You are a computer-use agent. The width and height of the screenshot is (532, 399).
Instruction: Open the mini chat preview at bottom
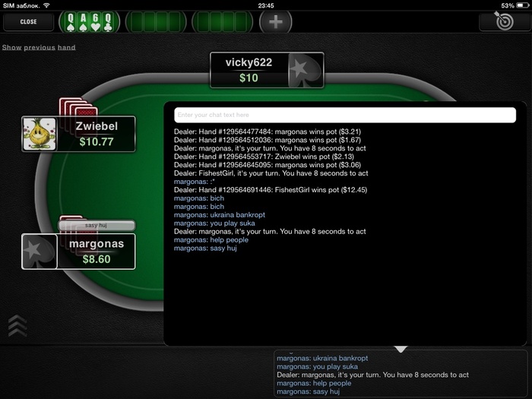[x=401, y=375]
